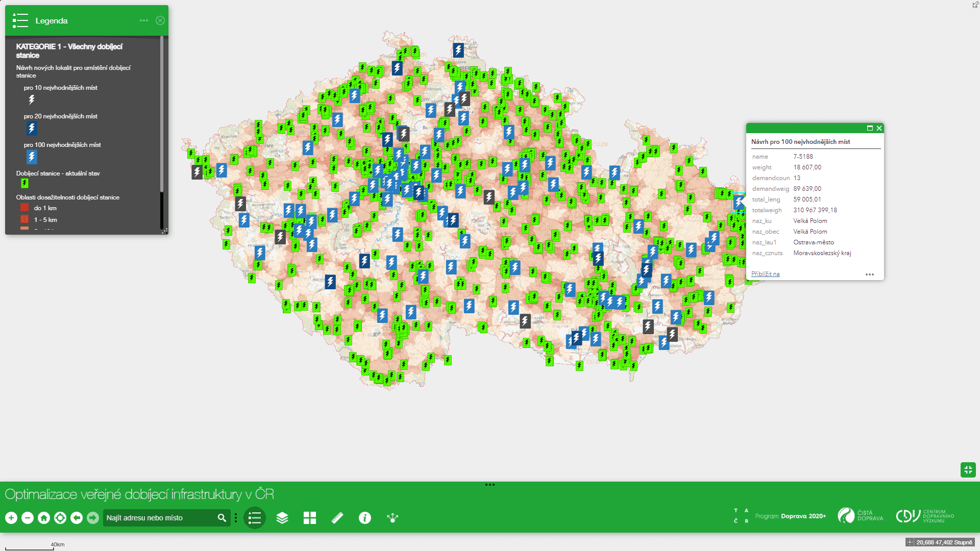980x551 pixels.
Task: Click the highlighted selected station marker beside the popup
Action: click(x=738, y=203)
